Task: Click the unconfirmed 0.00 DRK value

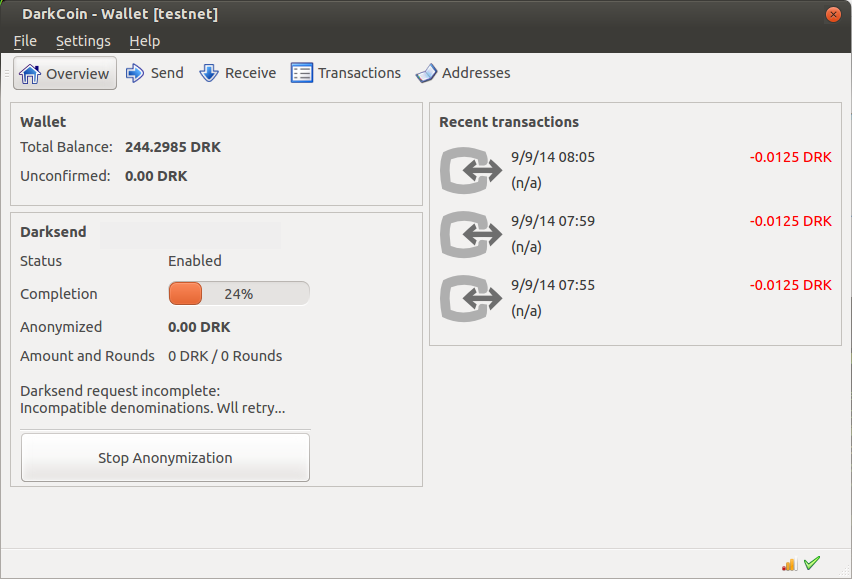Action: (156, 176)
